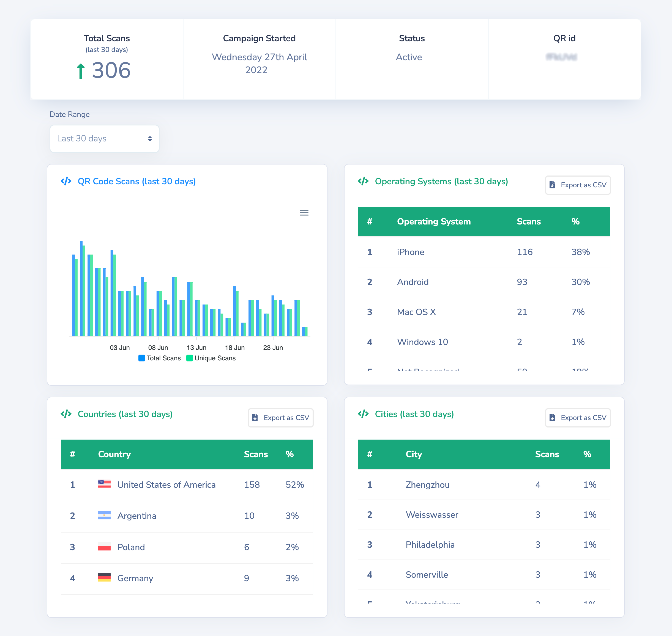Click download icon in Operating Systems export button
Screen dimensions: 672x636
[552, 185]
